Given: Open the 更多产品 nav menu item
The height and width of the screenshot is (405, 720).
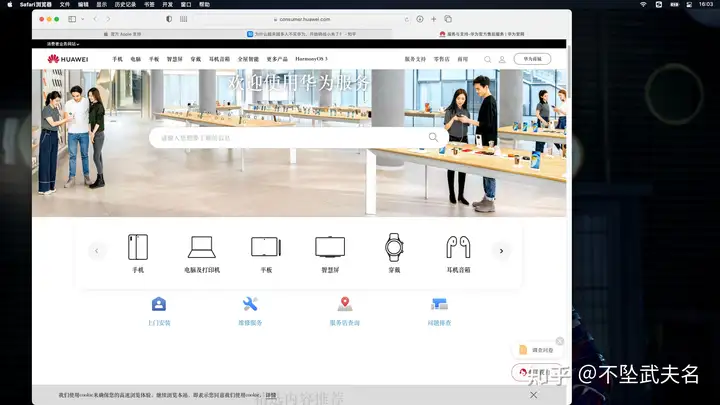Looking at the screenshot, I should point(277,59).
